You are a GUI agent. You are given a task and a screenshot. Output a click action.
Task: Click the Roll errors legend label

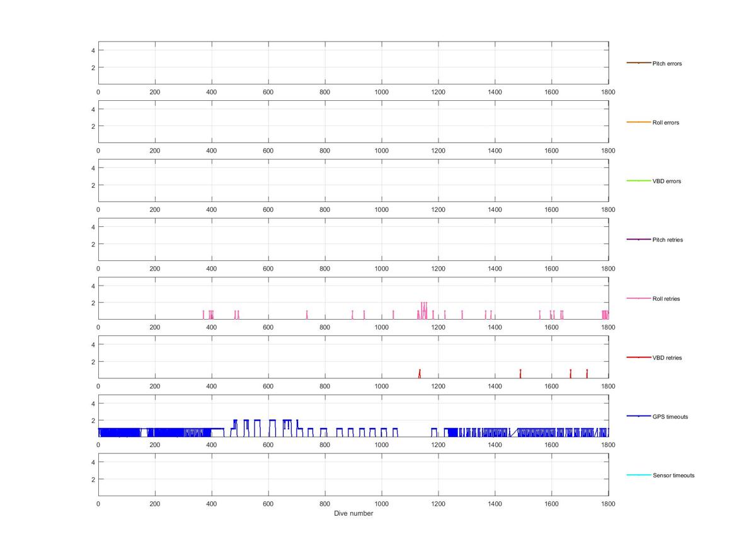pos(665,122)
